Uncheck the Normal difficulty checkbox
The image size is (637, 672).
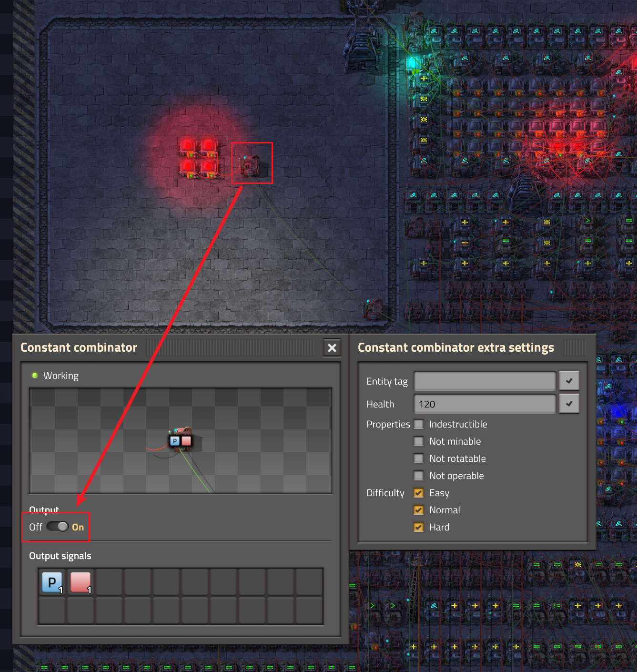419,510
